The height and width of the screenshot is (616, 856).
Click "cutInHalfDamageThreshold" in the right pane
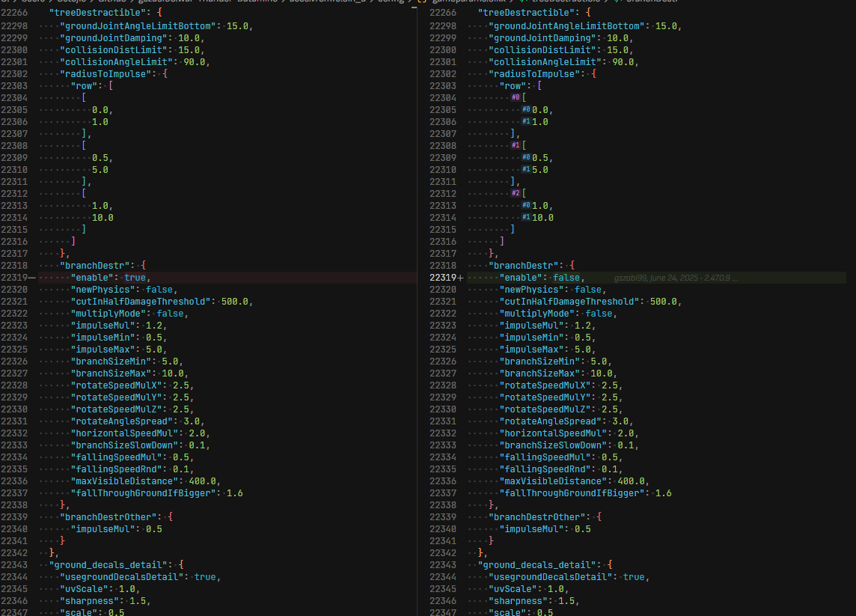(569, 302)
